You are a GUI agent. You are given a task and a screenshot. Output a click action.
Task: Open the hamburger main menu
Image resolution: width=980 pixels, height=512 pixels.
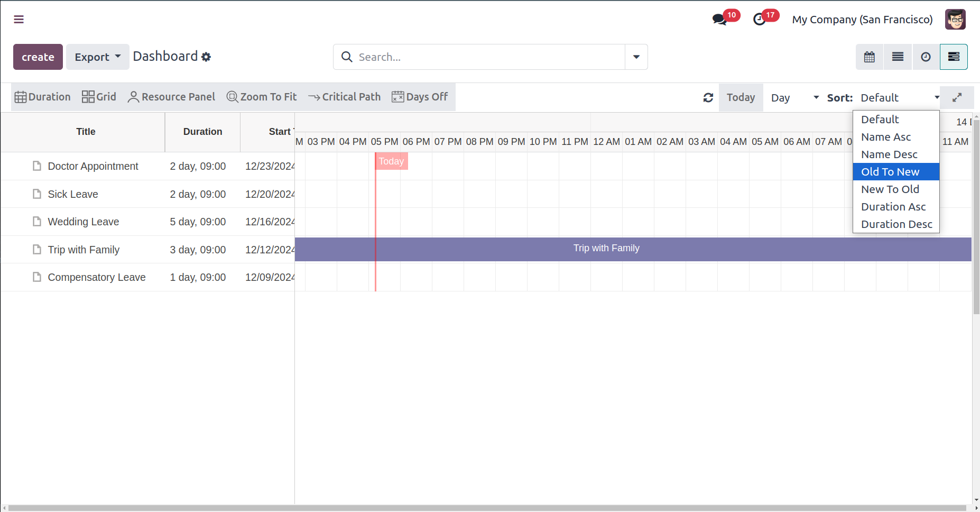tap(19, 20)
